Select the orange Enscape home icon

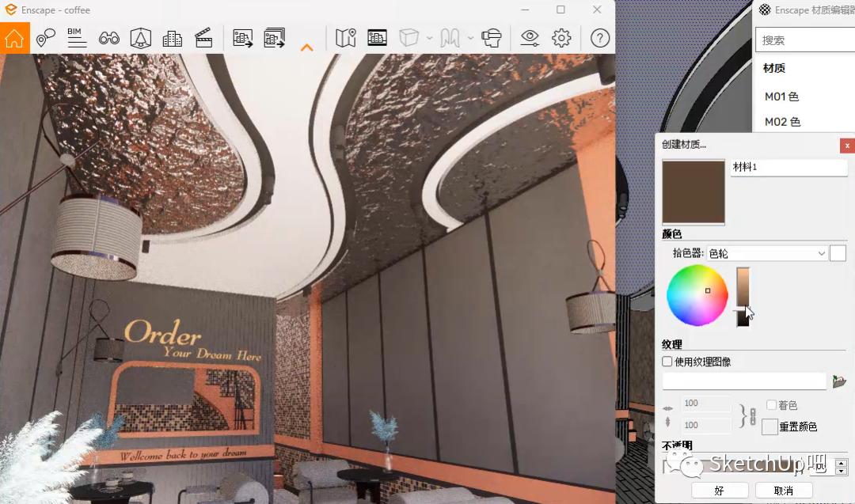14,37
